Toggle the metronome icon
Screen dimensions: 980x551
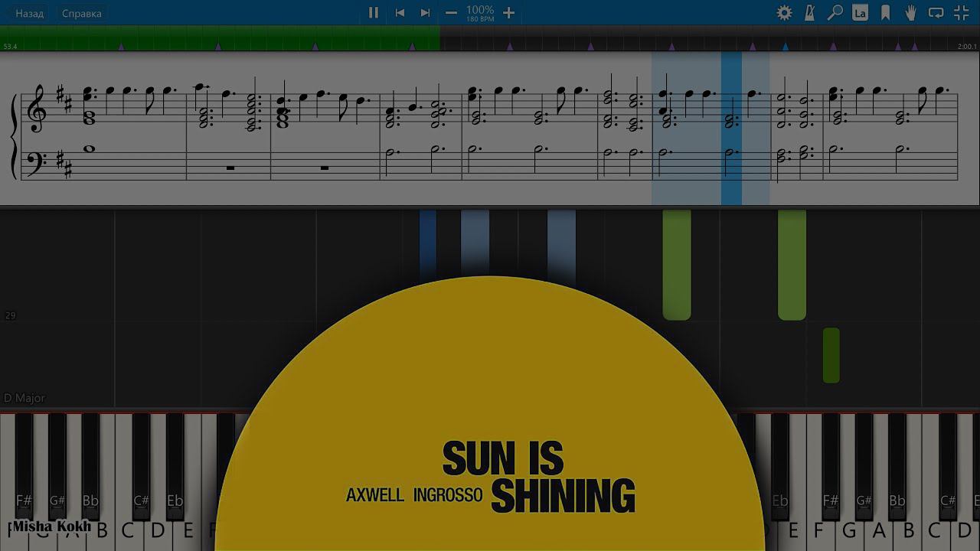click(809, 12)
